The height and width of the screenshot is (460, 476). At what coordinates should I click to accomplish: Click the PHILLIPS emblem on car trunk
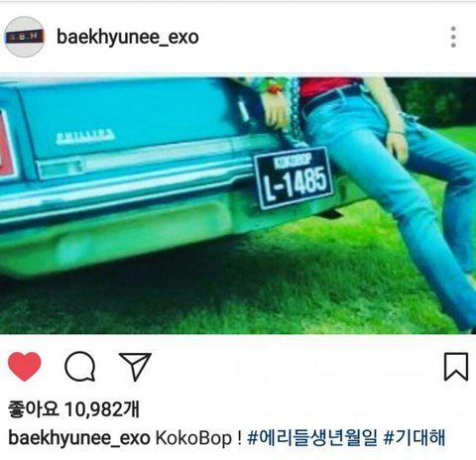(x=85, y=137)
